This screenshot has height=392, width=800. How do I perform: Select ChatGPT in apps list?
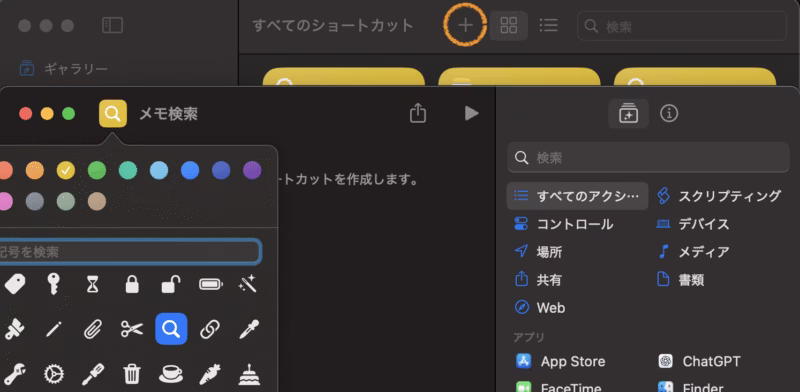click(699, 361)
